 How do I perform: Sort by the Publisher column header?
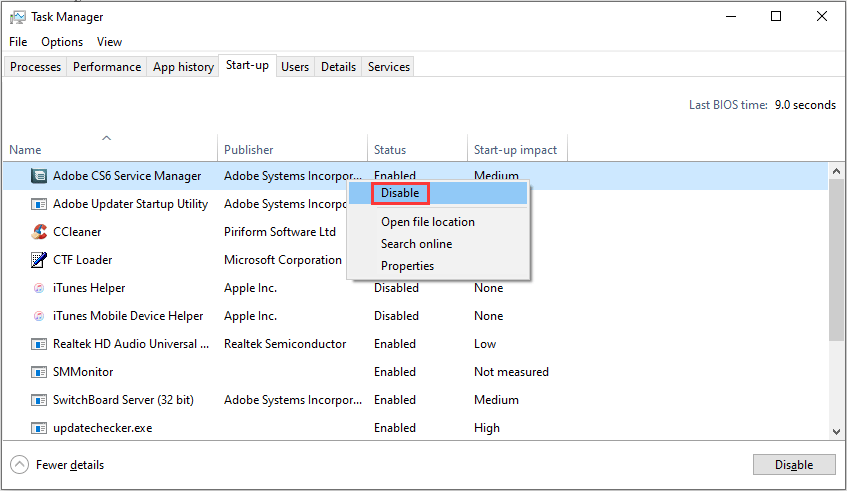pos(292,148)
